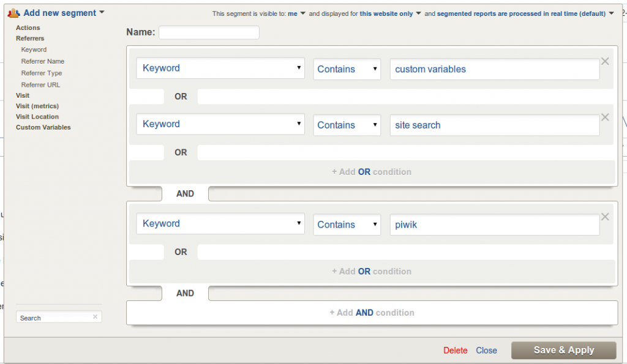Select Referrer Type in the sidebar
Viewport: 627px width, 364px height.
pyautogui.click(x=42, y=73)
